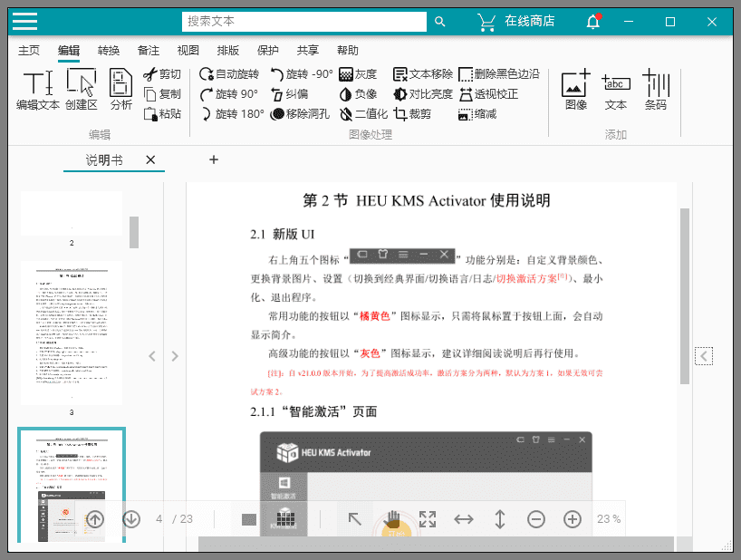Viewport: 741px width, 560px height.
Task: Open the 保护 ribbon tab
Action: [x=267, y=51]
